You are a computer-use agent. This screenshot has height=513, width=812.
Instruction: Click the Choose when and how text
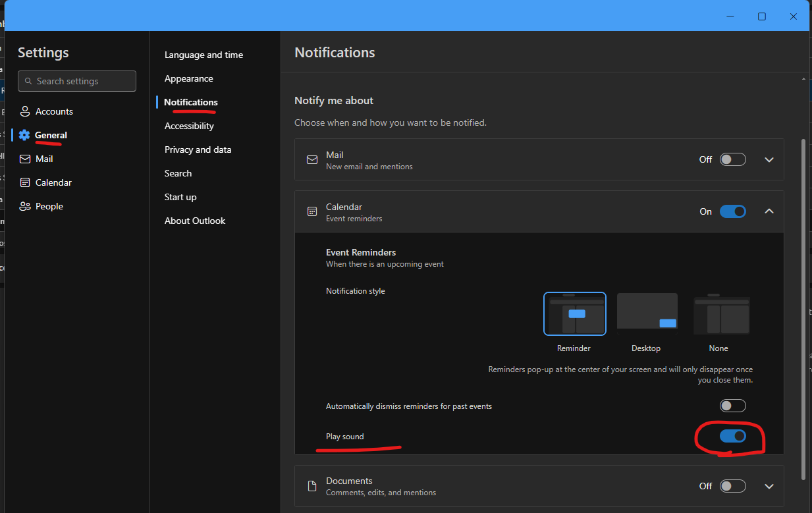[391, 122]
